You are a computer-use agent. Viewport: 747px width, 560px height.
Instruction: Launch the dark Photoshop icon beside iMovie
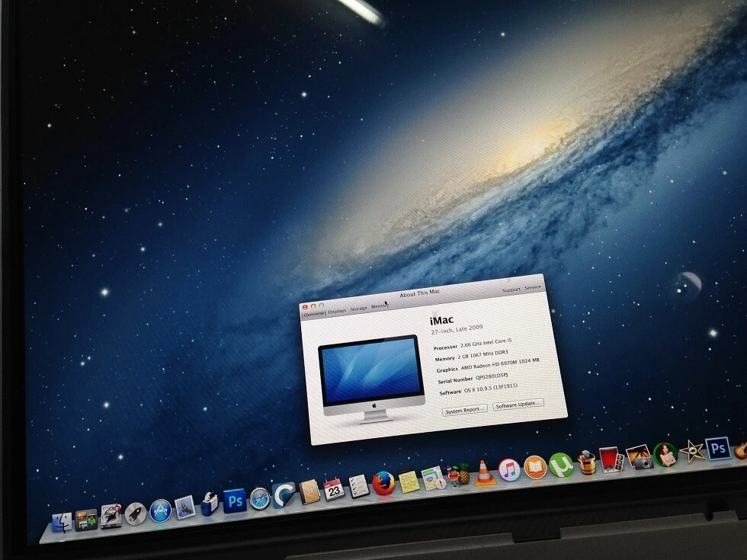718,448
